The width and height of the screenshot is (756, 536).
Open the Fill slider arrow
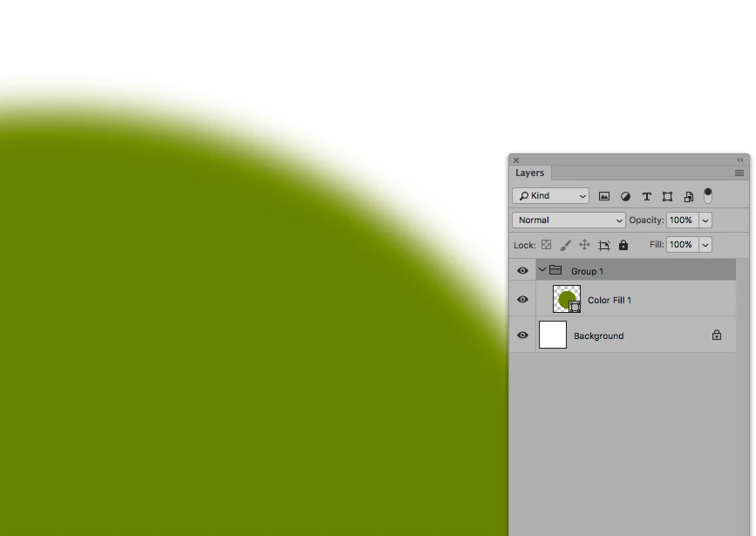[x=705, y=245]
